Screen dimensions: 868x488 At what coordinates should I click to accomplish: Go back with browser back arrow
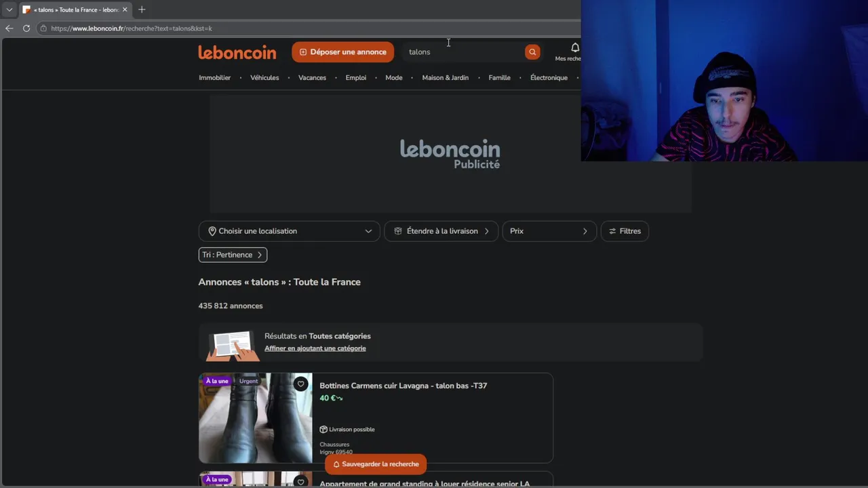coord(9,28)
